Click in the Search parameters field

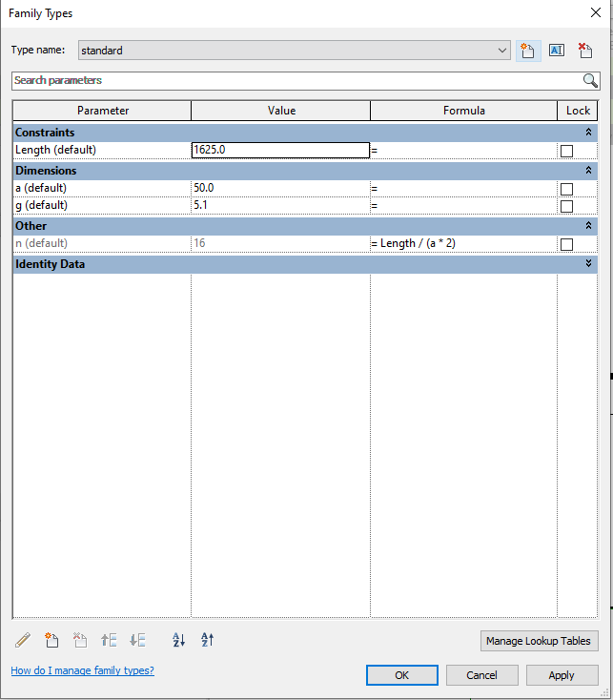coord(296,81)
